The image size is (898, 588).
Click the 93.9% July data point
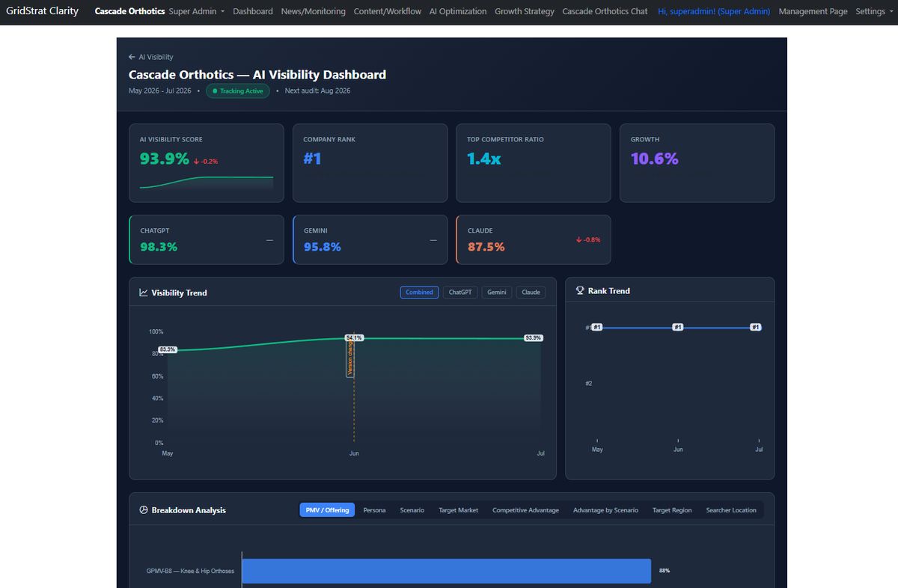click(534, 338)
